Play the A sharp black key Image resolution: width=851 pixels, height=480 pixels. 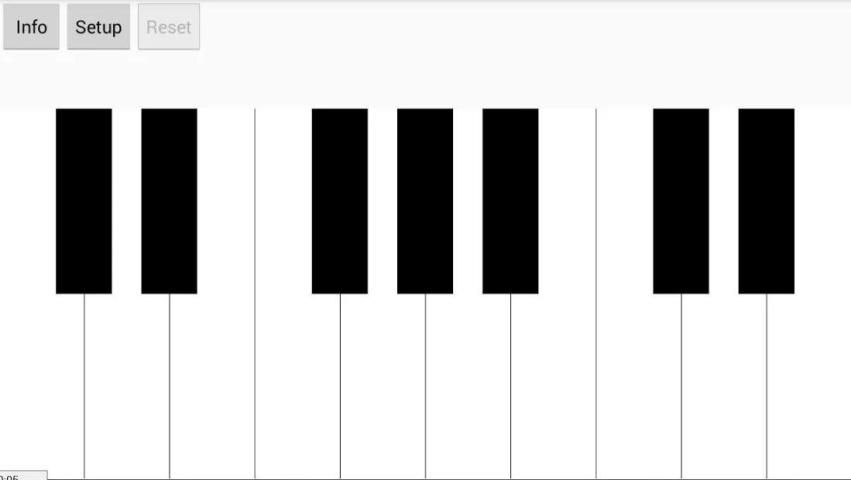510,201
